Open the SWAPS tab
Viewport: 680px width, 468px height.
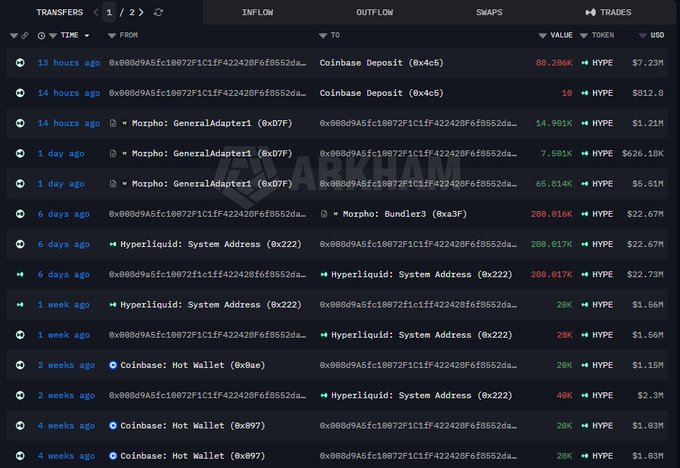pyautogui.click(x=489, y=13)
